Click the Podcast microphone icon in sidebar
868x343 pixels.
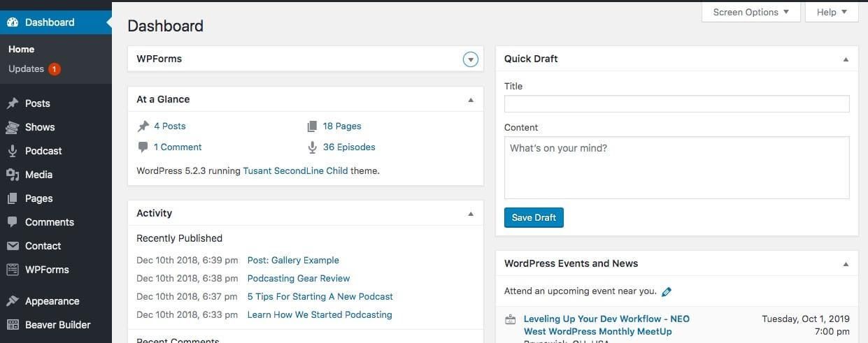pos(13,151)
